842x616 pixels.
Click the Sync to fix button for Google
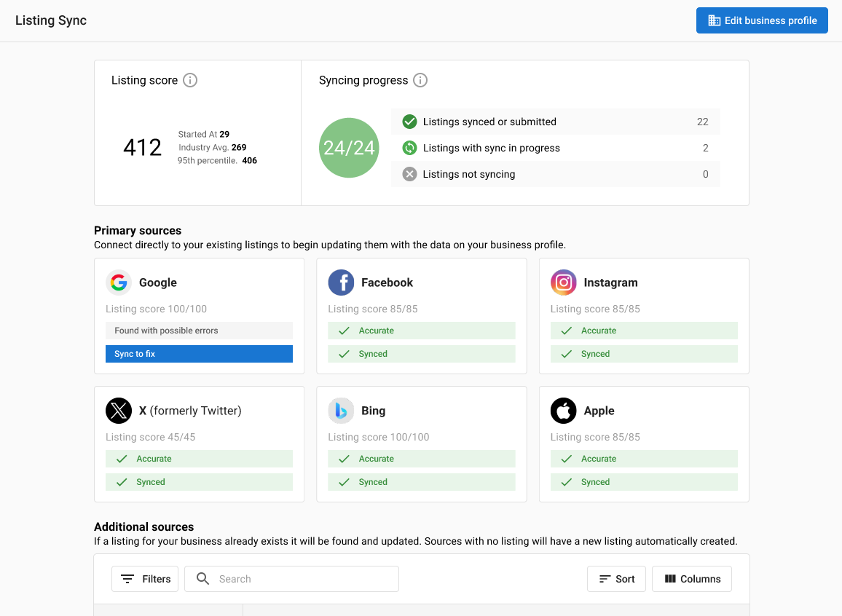(199, 353)
